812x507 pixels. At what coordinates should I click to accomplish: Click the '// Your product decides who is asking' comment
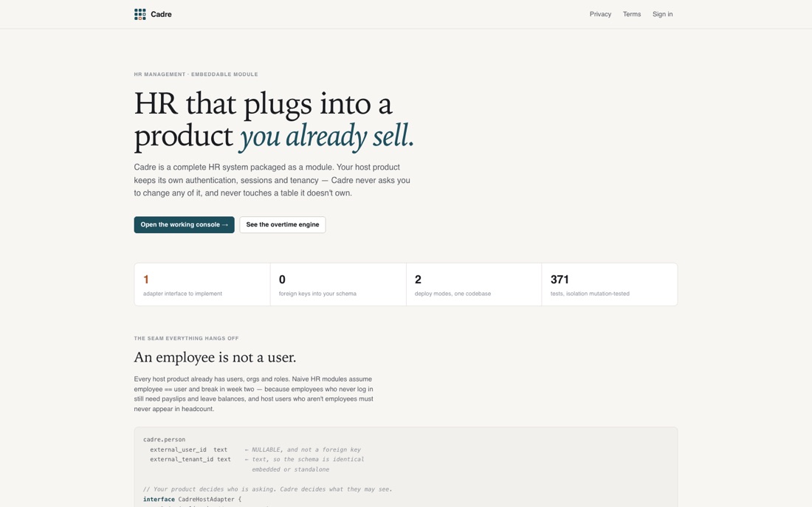tap(268, 489)
